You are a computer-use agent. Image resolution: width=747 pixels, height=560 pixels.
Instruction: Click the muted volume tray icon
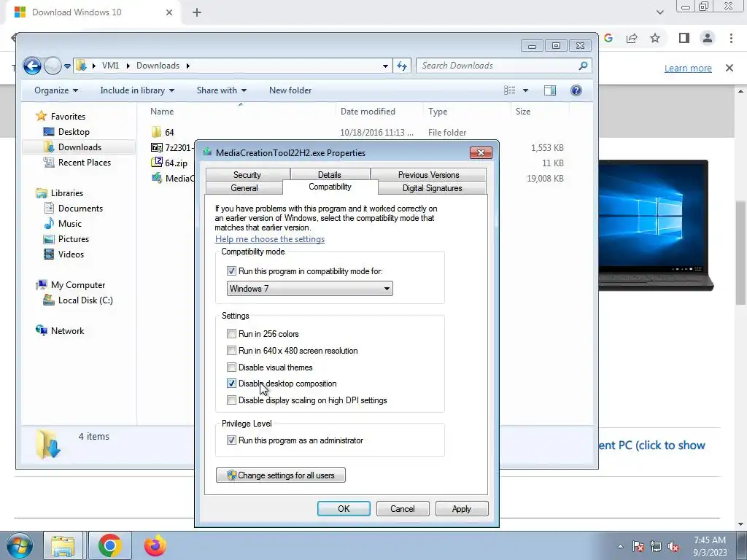coord(673,546)
